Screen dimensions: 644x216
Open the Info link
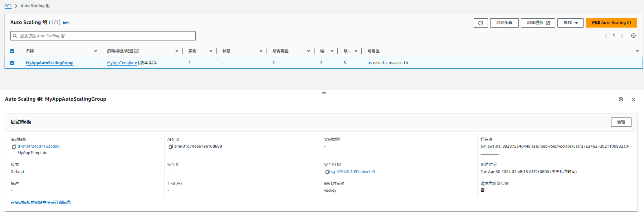pyautogui.click(x=66, y=23)
